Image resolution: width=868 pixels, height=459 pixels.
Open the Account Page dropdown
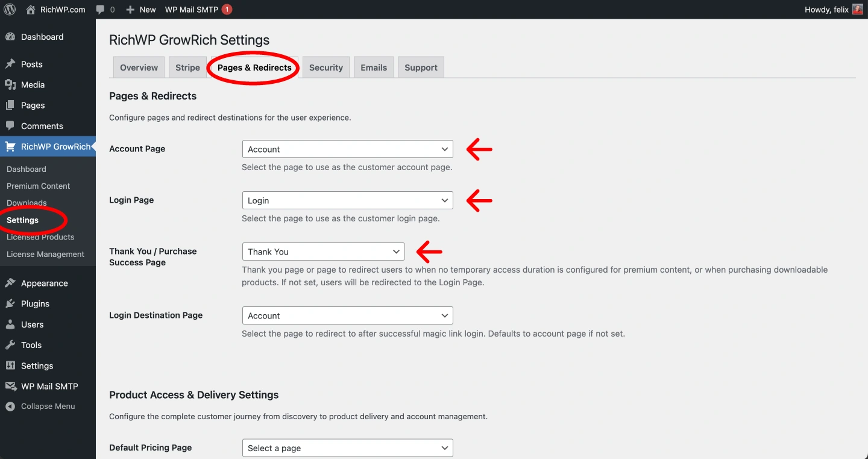tap(347, 149)
